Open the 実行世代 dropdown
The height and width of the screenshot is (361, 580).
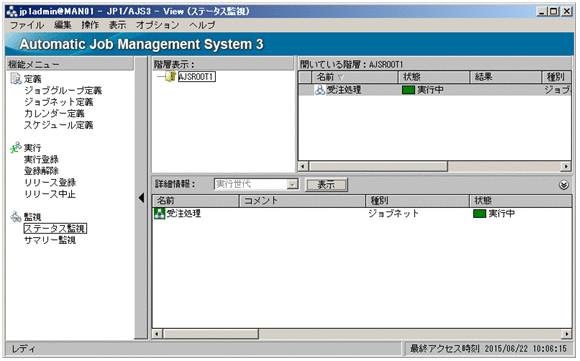click(x=292, y=184)
